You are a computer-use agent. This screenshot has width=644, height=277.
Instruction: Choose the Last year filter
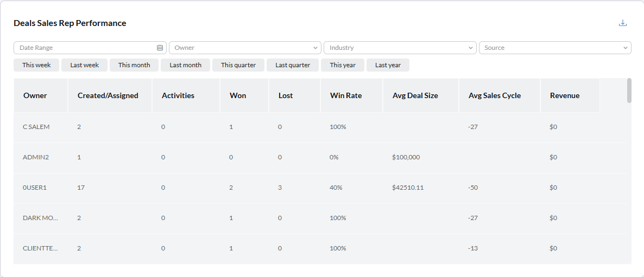pos(388,65)
